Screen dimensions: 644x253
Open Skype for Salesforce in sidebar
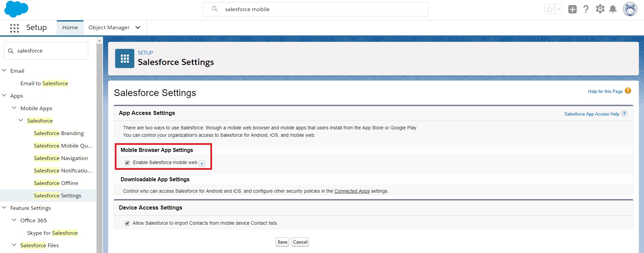click(52, 233)
